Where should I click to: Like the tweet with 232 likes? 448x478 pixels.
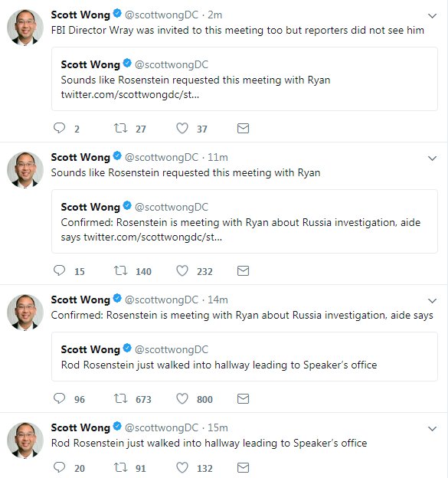click(x=182, y=270)
